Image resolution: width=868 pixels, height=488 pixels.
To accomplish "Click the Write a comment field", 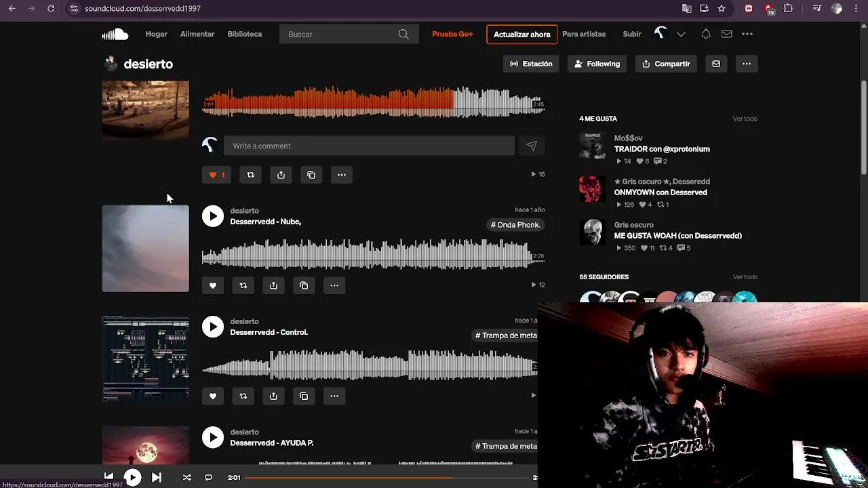I will point(369,146).
